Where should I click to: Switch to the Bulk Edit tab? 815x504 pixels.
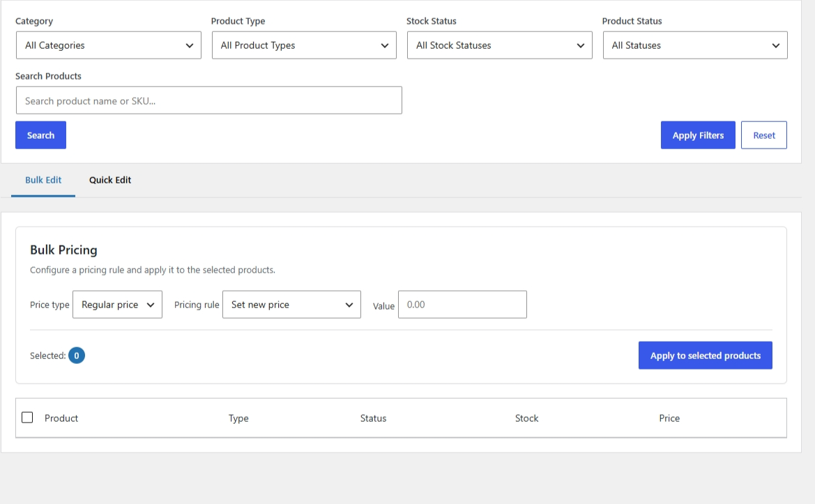pyautogui.click(x=43, y=180)
